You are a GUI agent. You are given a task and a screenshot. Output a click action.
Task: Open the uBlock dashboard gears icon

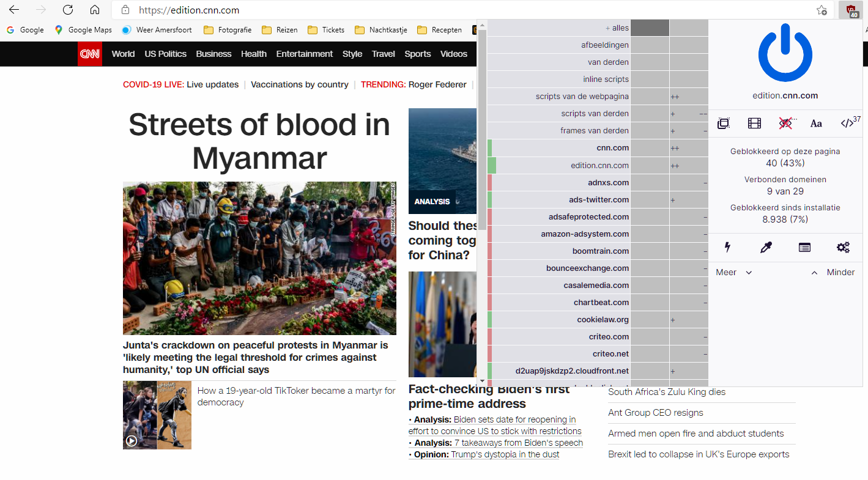843,247
